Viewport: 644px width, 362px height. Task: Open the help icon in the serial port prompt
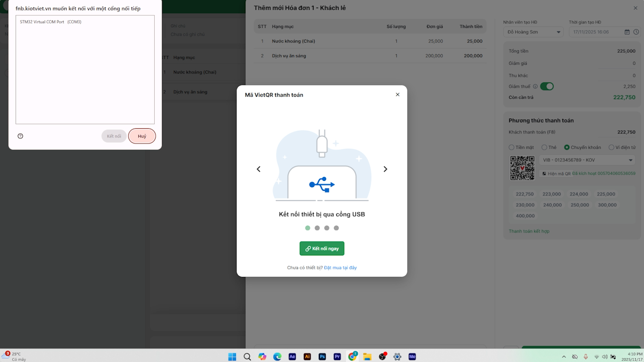click(x=21, y=136)
